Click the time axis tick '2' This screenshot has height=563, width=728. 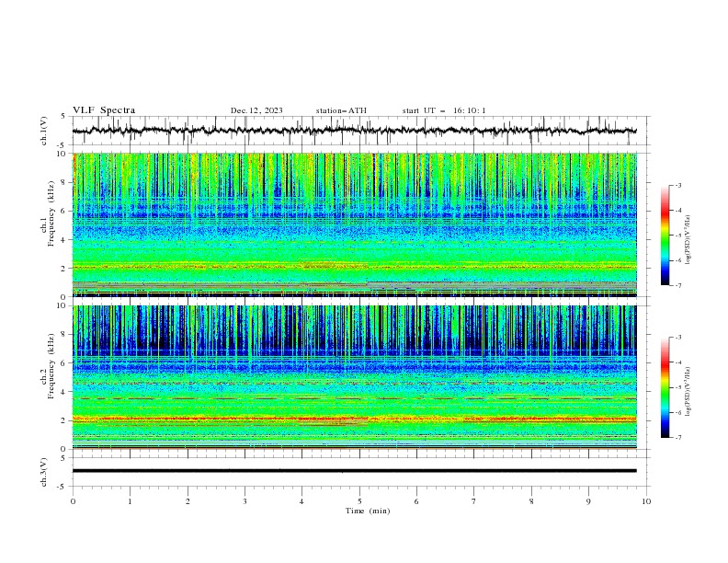(188, 501)
